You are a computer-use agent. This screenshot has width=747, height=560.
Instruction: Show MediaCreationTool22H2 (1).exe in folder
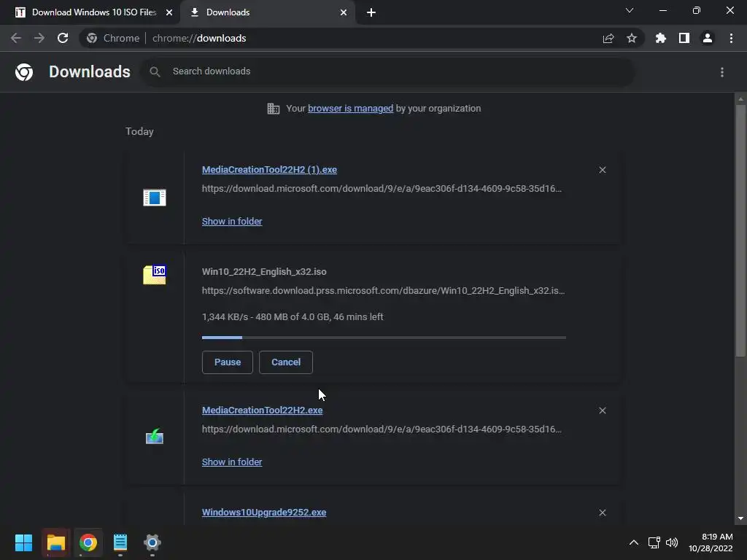pos(232,222)
